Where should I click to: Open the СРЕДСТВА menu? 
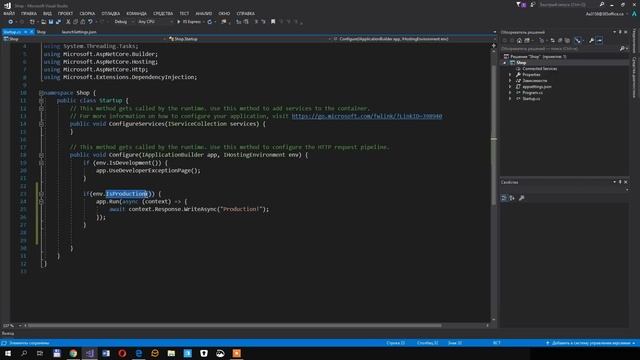[x=163, y=13]
